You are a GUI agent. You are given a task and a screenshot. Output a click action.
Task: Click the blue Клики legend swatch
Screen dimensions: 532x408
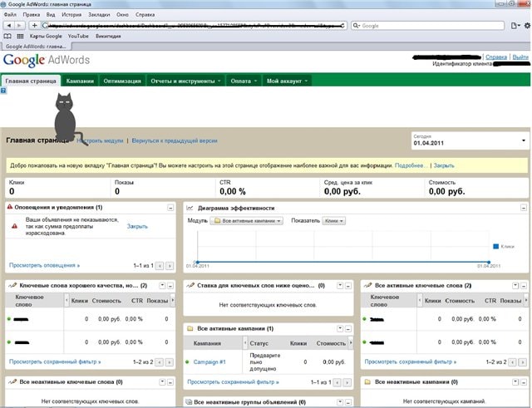495,246
